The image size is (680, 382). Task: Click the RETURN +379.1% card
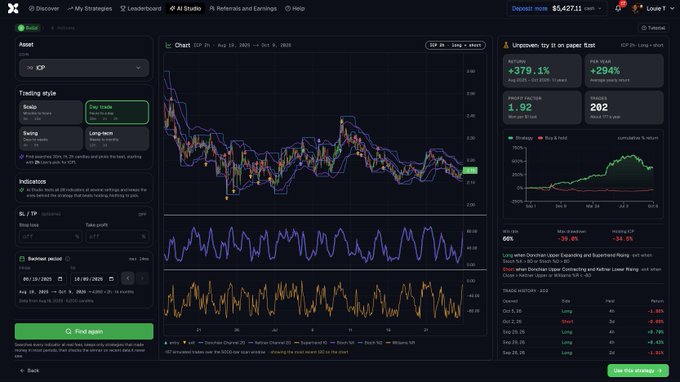[542, 71]
